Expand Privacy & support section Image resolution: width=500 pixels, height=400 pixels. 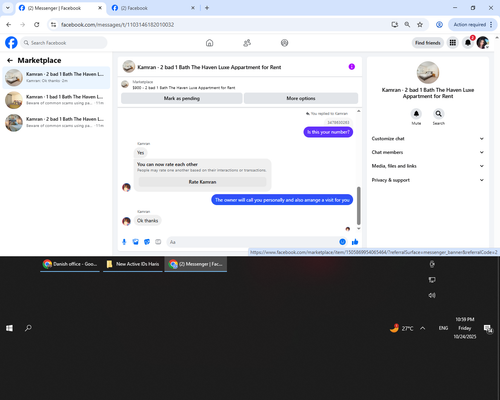click(428, 180)
